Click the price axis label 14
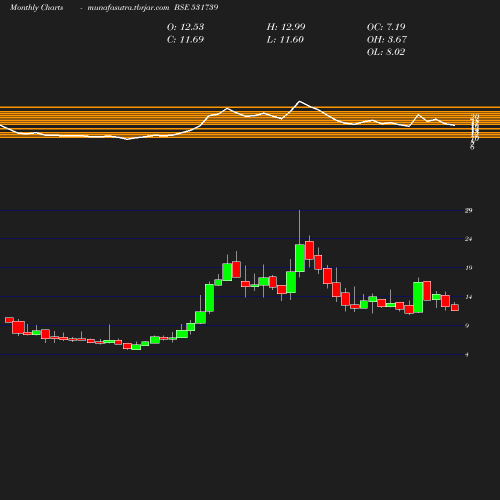 (468, 297)
